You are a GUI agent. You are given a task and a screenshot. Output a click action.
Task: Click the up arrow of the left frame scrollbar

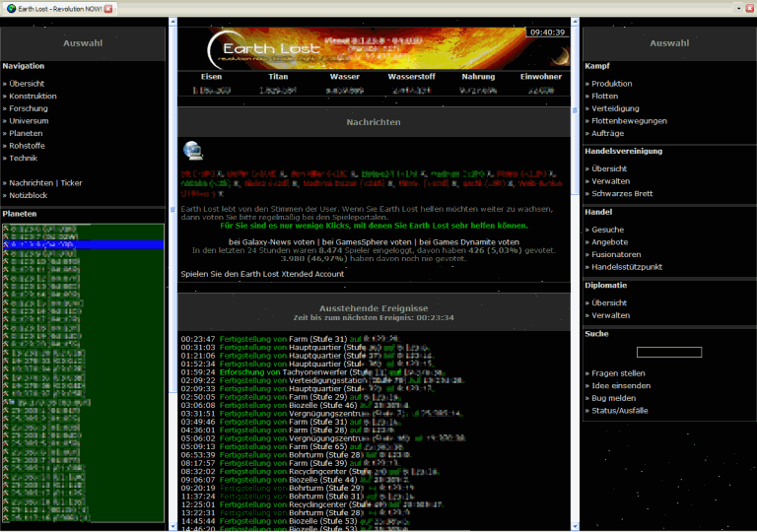coord(172,22)
